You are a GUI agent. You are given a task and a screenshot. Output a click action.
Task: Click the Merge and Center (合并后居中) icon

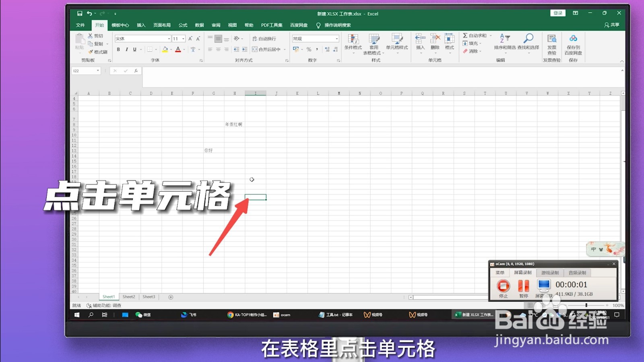click(269, 49)
